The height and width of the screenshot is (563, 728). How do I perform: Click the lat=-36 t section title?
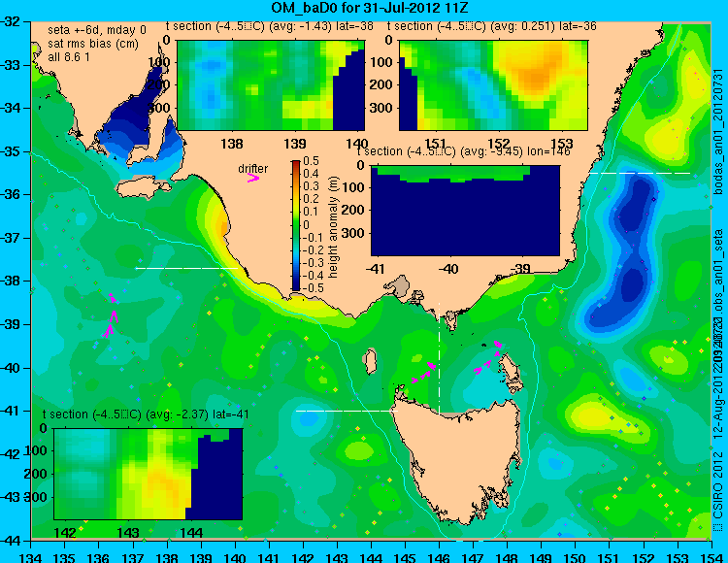[x=492, y=26]
